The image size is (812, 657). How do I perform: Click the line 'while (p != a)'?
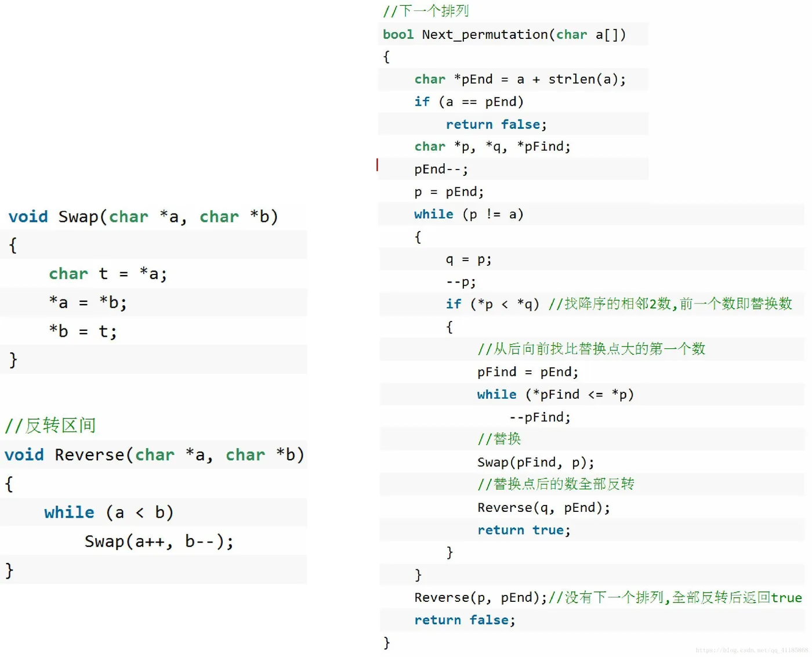pyautogui.click(x=469, y=214)
